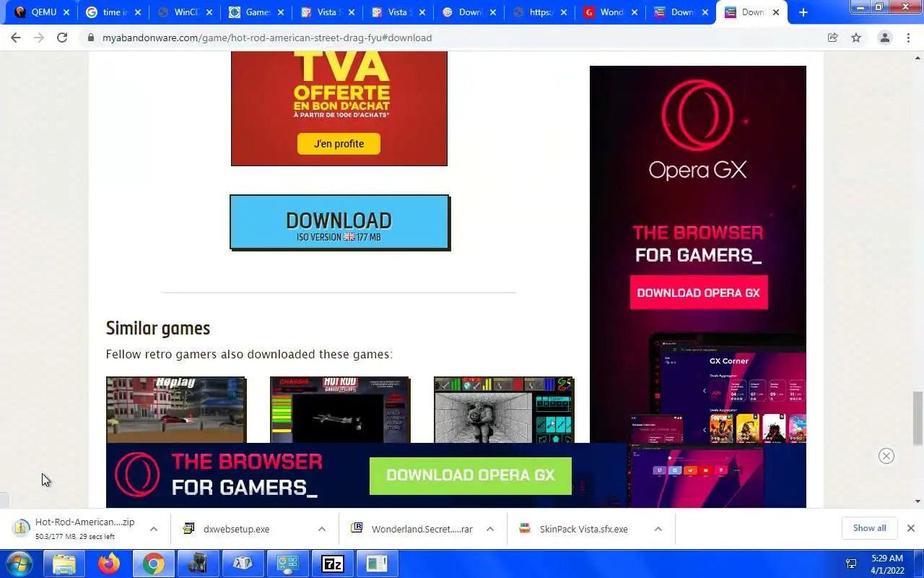
Task: Open a new browser tab
Action: tap(803, 12)
